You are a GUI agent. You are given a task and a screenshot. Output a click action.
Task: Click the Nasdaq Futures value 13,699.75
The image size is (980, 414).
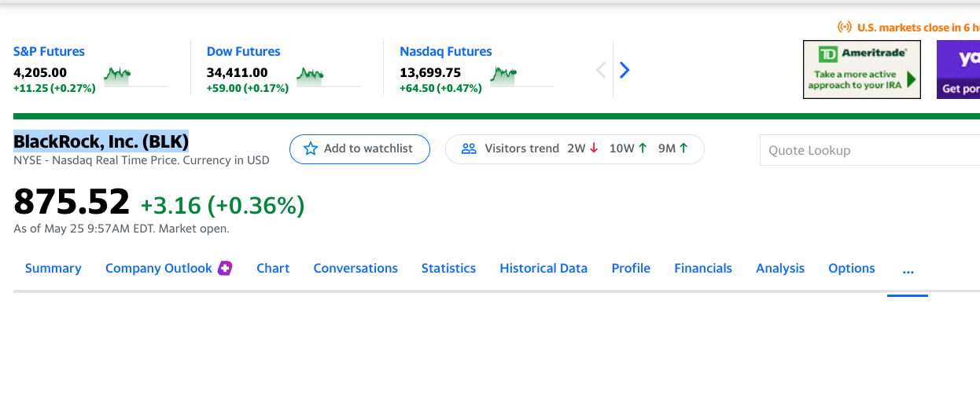tap(430, 72)
